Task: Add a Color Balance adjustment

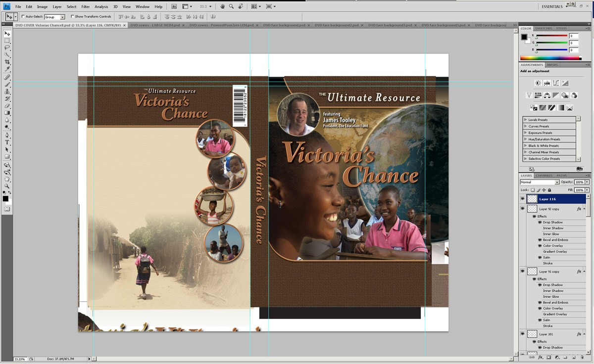Action: tap(547, 95)
